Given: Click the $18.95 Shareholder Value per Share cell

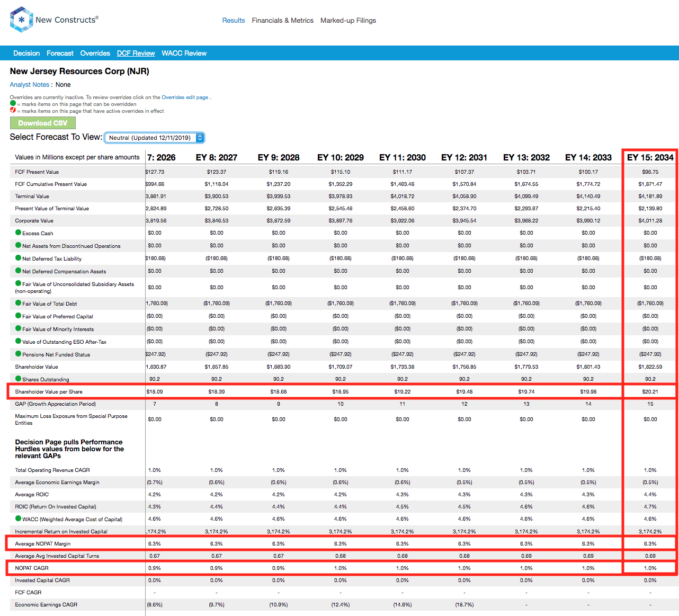Looking at the screenshot, I should coord(341,392).
